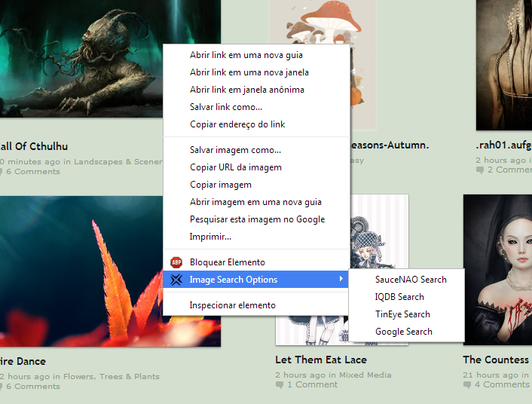532x404 pixels.
Task: Select Pesquisar esta imagem no Google
Action: pos(256,219)
